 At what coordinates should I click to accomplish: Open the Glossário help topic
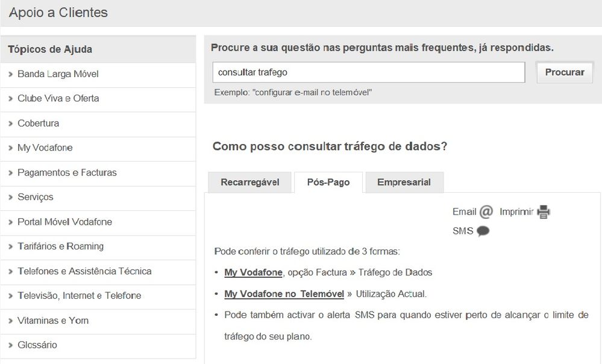(37, 345)
